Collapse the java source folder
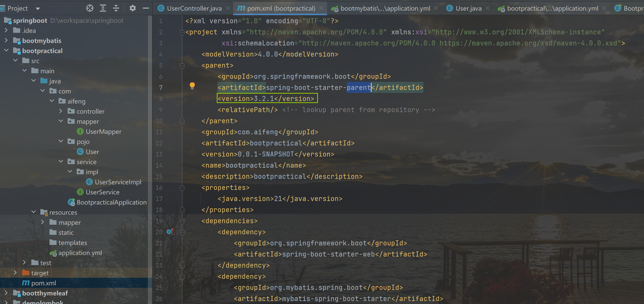Image resolution: width=644 pixels, height=304 pixels. click(34, 81)
